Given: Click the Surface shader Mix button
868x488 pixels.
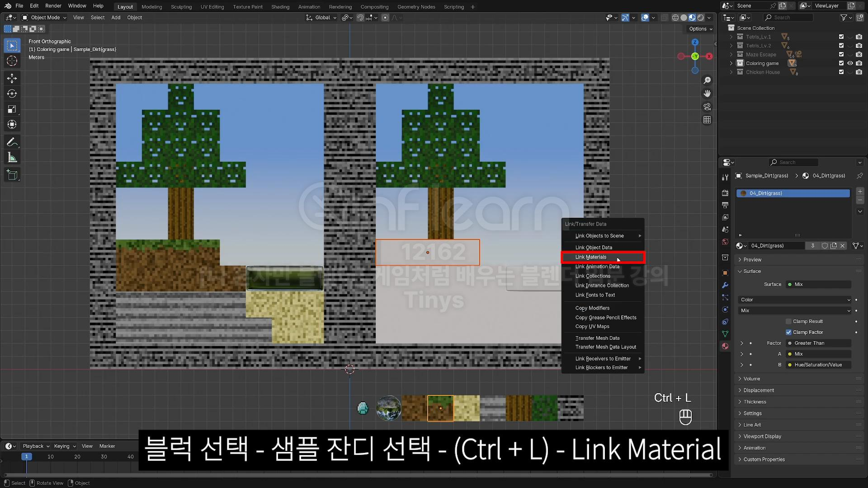Looking at the screenshot, I should pos(819,284).
